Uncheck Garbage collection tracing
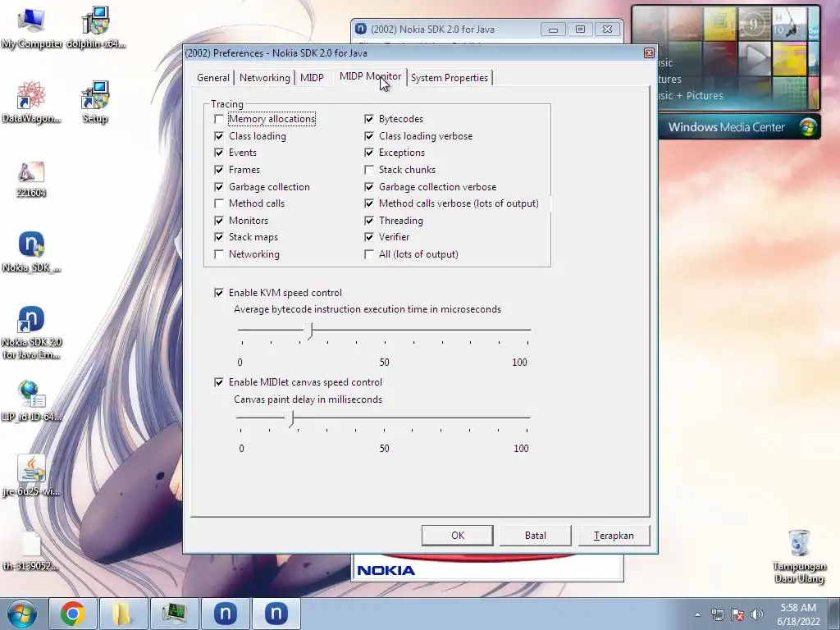The height and width of the screenshot is (630, 840). pos(218,187)
